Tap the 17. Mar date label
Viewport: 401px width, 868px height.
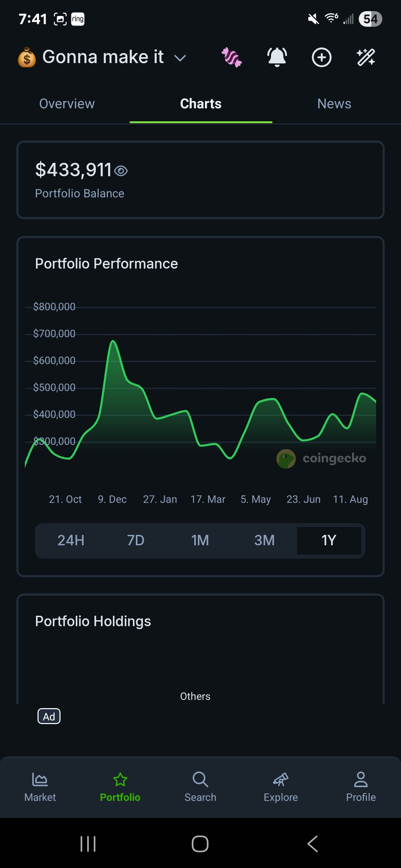208,499
